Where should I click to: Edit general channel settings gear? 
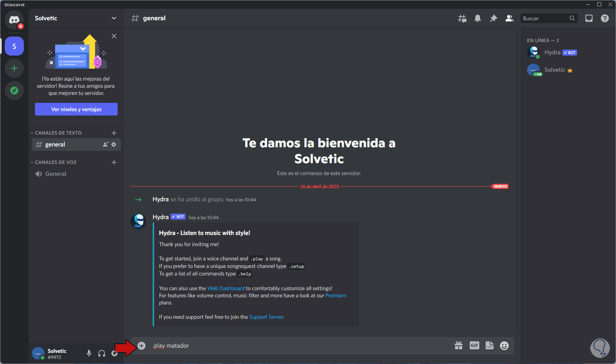[x=114, y=144]
